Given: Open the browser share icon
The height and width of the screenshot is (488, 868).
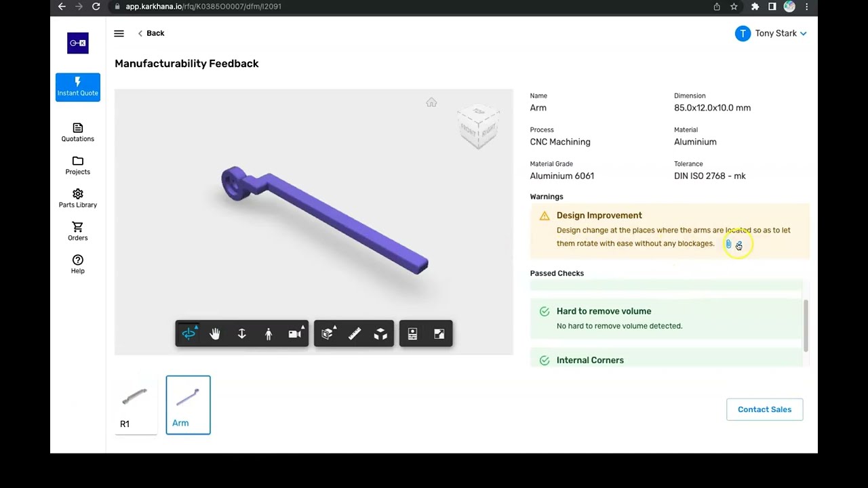Looking at the screenshot, I should [x=717, y=7].
